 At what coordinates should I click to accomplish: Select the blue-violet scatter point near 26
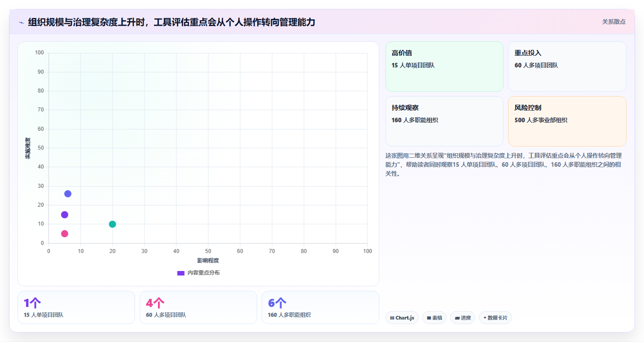[68, 194]
